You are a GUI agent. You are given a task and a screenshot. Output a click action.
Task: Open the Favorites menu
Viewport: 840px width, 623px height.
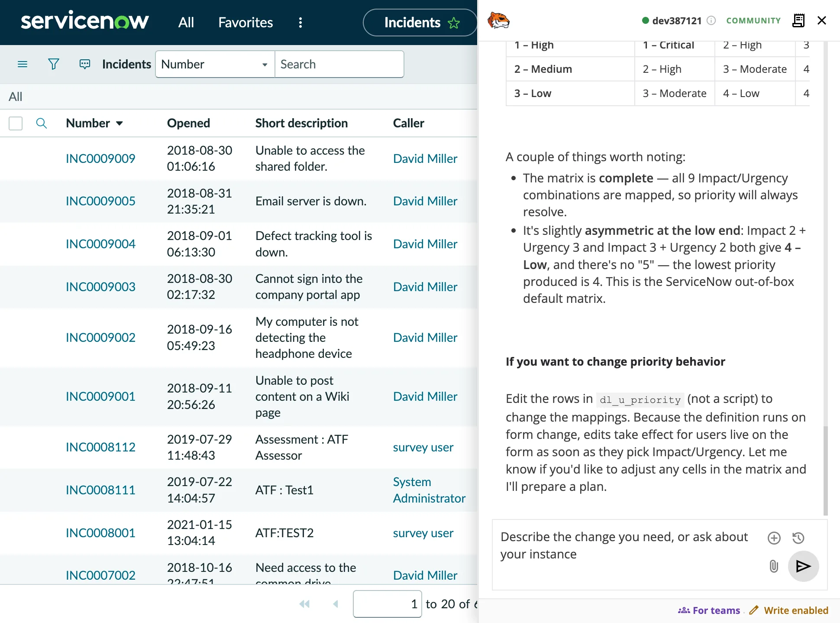pyautogui.click(x=246, y=23)
